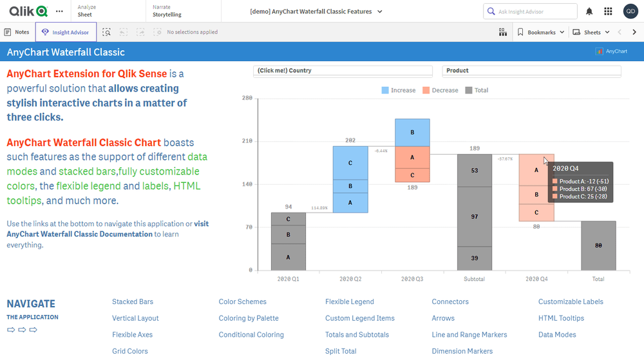Click the AnyChart logo in the header
This screenshot has height=362, width=644.
coord(612,52)
